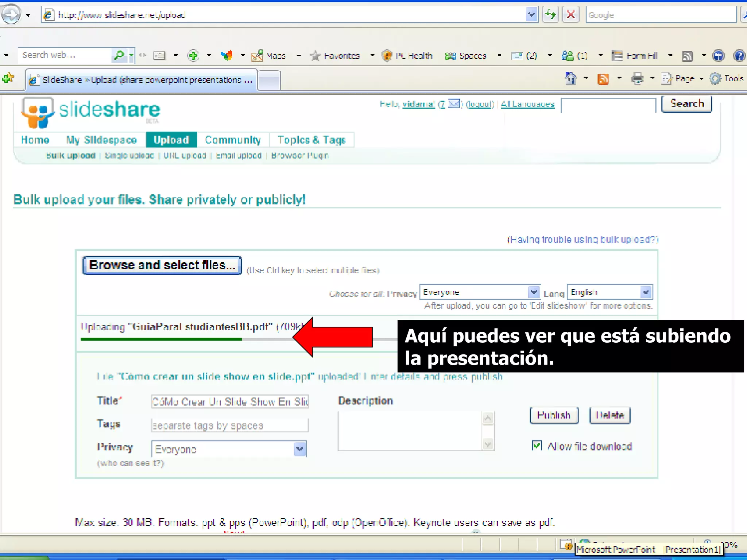Click Having trouble using bulk upload link
The image size is (747, 560).
(583, 240)
